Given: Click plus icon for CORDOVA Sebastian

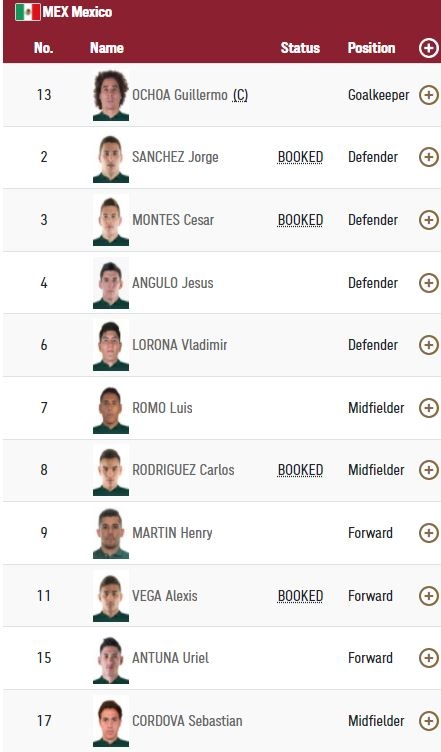Looking at the screenshot, I should [429, 721].
